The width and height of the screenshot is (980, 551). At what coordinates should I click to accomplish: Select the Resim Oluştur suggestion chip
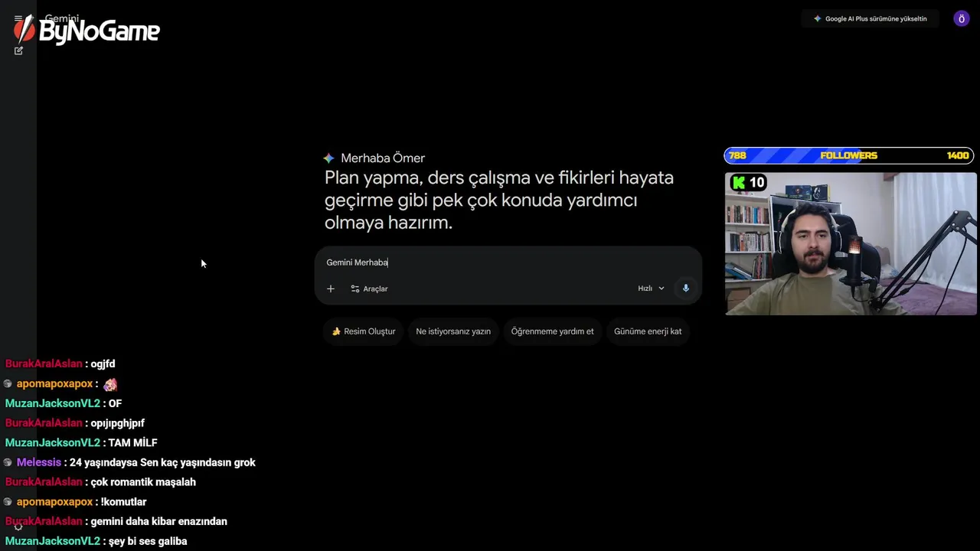point(364,331)
